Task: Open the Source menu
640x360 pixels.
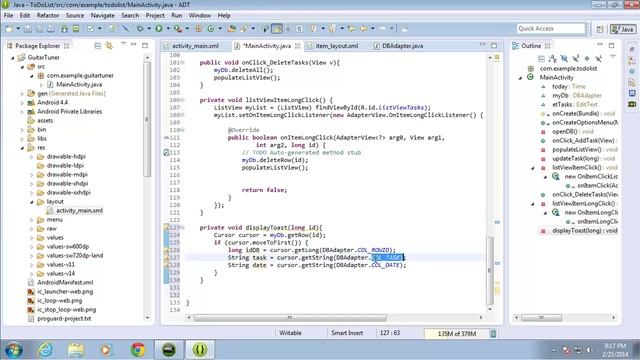Action: tap(75, 15)
